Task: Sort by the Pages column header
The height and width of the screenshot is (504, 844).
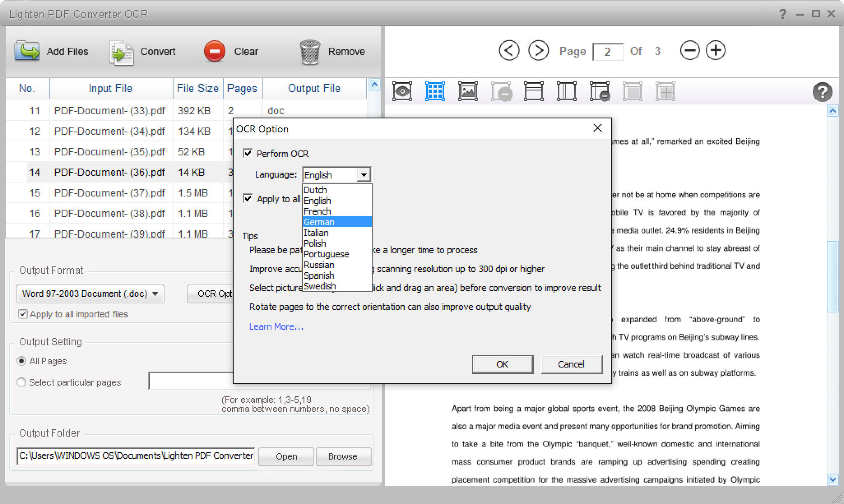Action: pos(243,88)
